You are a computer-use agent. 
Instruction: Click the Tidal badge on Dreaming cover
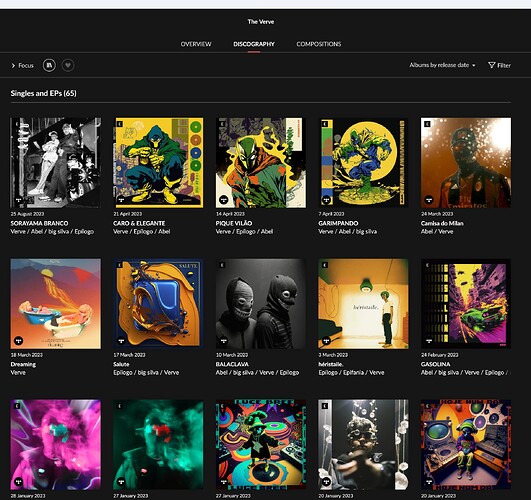pyautogui.click(x=19, y=341)
